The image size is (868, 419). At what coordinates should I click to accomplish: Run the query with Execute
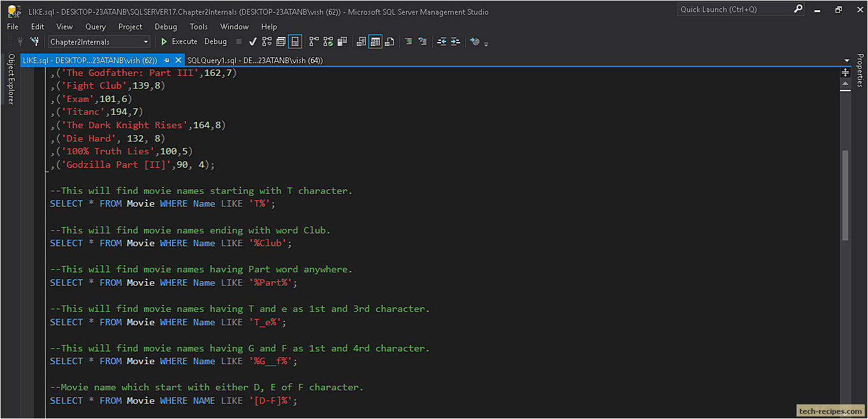[x=178, y=41]
